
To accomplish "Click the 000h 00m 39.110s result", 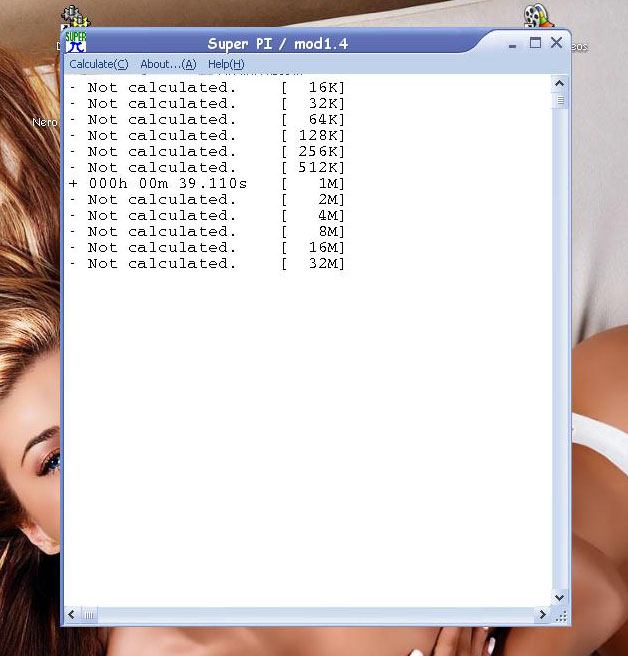I will 168,184.
